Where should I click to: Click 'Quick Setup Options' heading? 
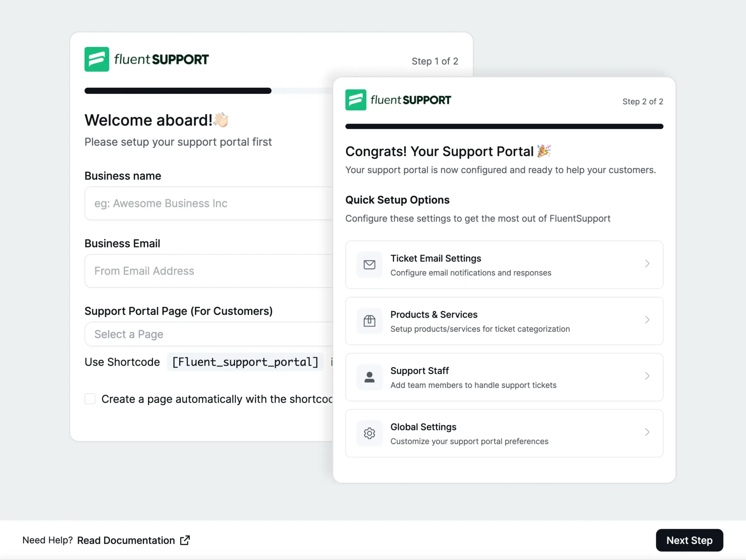click(397, 200)
